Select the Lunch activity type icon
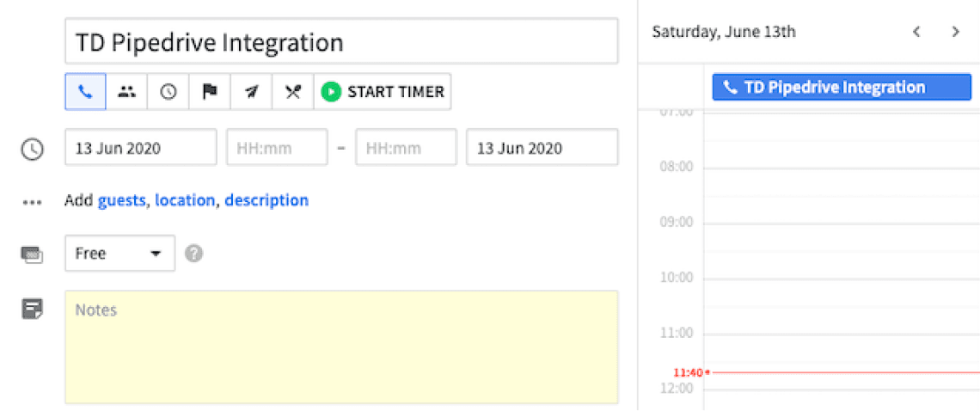Image resolution: width=980 pixels, height=411 pixels. click(x=292, y=92)
